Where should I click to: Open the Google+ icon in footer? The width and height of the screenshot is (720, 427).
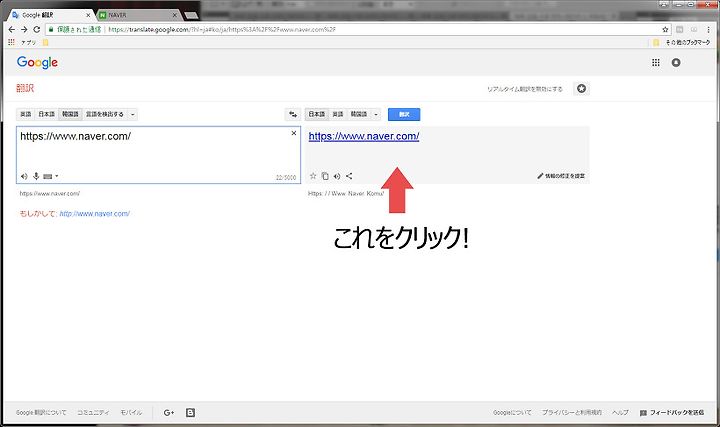click(169, 413)
